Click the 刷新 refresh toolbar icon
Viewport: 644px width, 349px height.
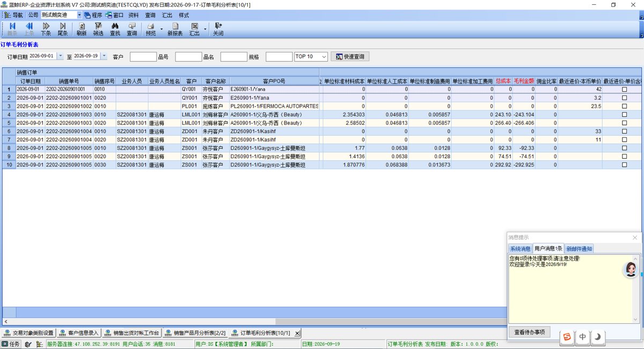click(x=82, y=28)
